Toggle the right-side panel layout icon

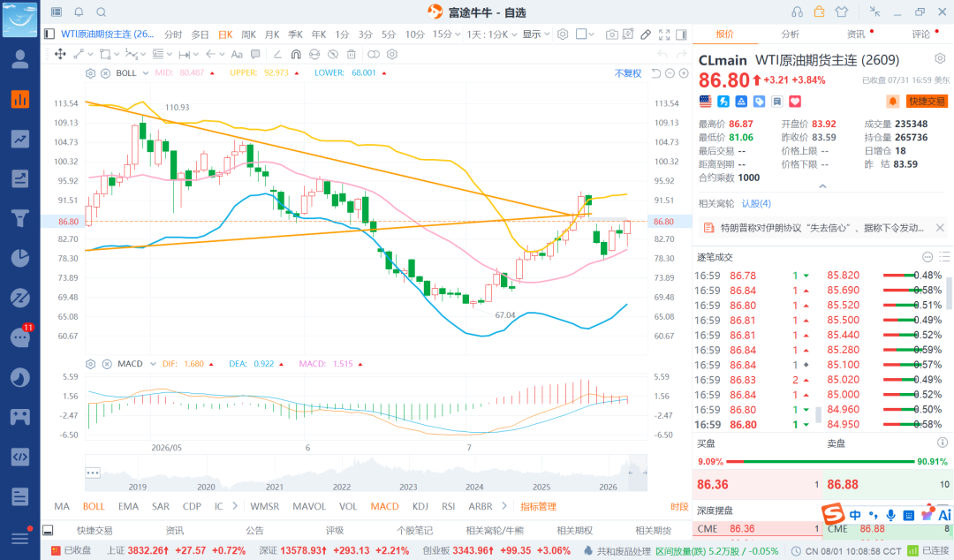click(x=681, y=34)
